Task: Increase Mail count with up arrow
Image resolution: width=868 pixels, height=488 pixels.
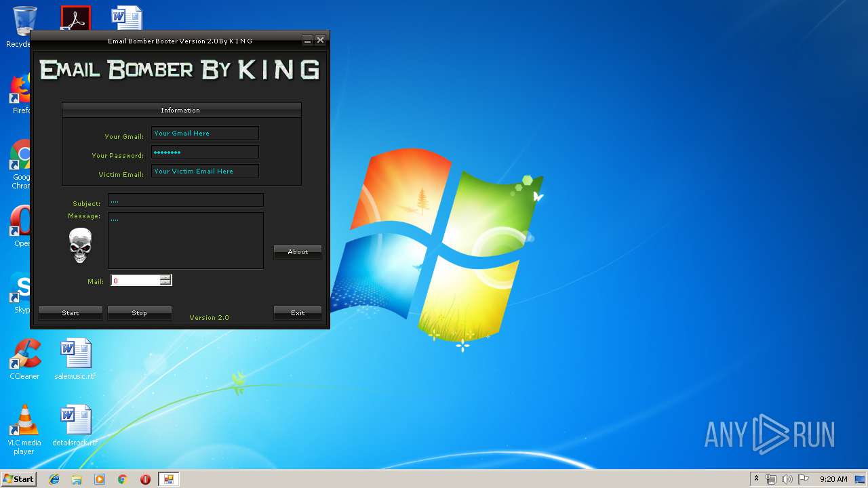Action: 165,277
